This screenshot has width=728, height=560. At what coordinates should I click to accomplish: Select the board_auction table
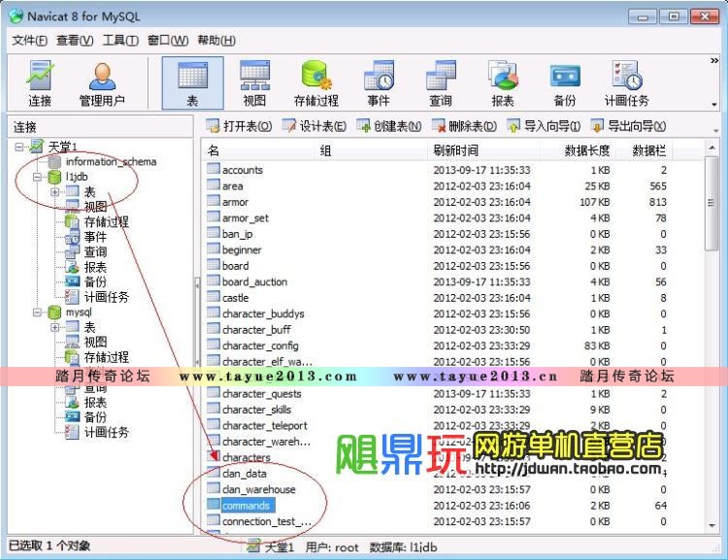point(254,281)
